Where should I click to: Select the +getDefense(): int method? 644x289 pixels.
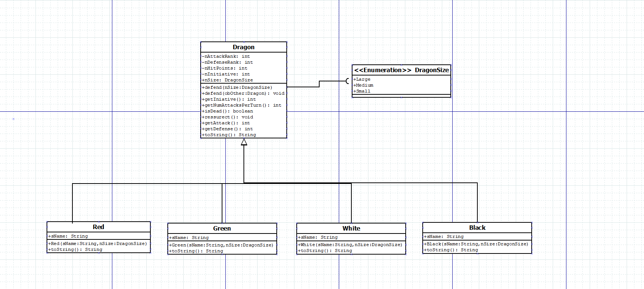click(x=227, y=129)
